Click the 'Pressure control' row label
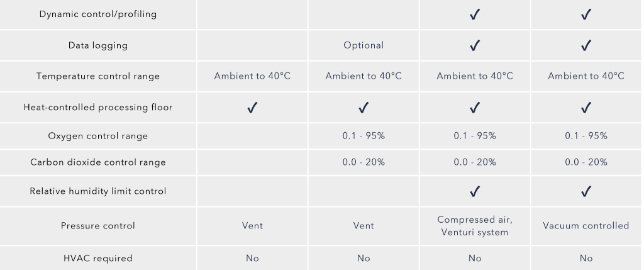Image resolution: width=644 pixels, height=270 pixels. click(98, 225)
